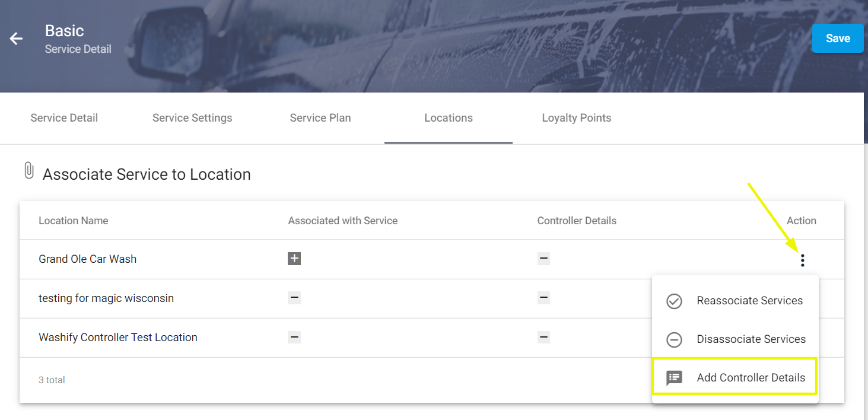
Task: Open the Loyalty Points tab
Action: click(576, 117)
